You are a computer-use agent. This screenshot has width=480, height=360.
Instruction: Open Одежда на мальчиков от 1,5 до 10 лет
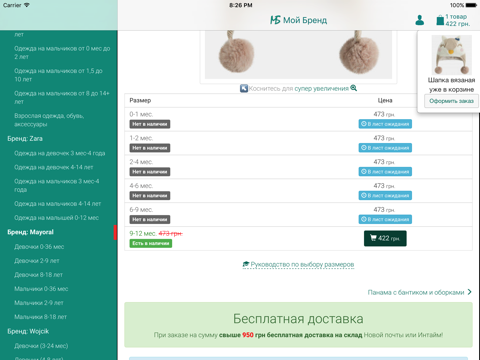[x=58, y=75]
